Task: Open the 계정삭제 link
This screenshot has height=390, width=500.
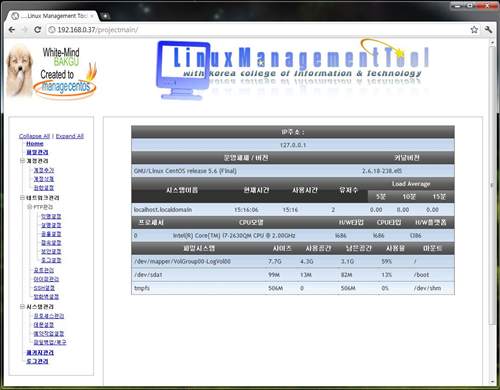Action: click(44, 179)
